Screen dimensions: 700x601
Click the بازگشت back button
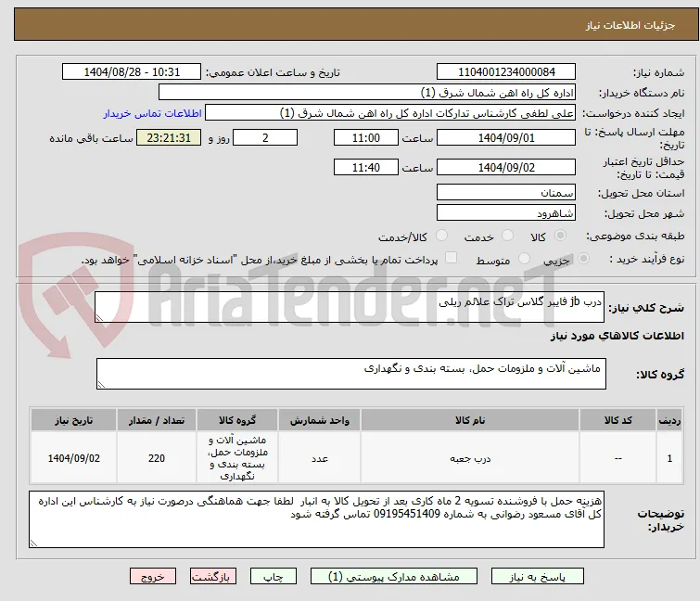[213, 577]
